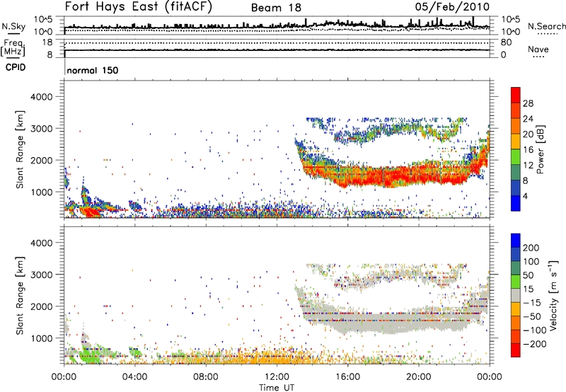Click the '200' tick on Velocity scale
The width and height of the screenshot is (566, 392).
coord(531,248)
